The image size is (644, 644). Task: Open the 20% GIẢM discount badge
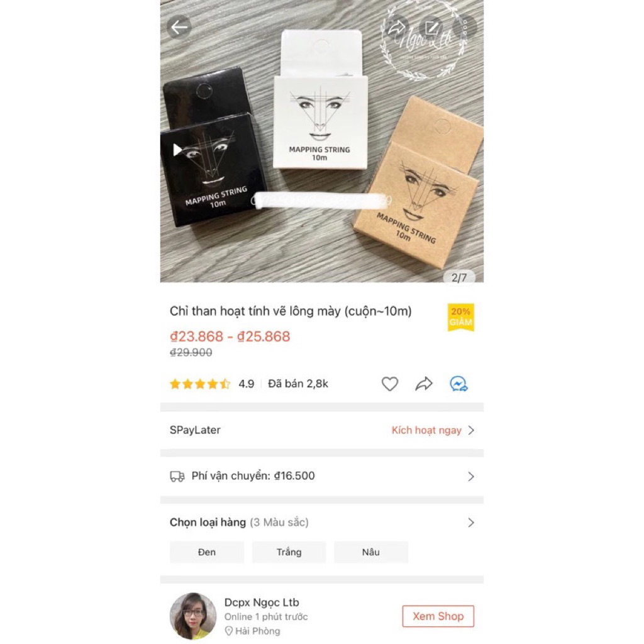coord(461,317)
